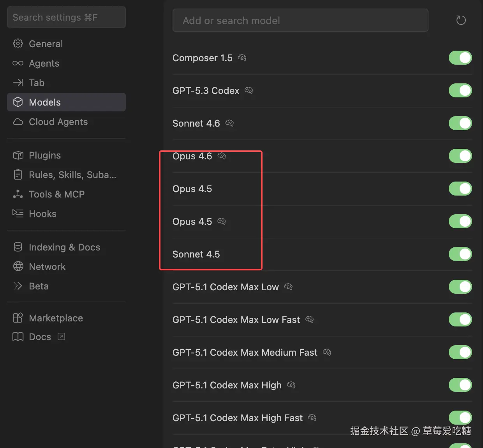Click the Add or search model field
Screen dimensions: 483x448
[x=300, y=20]
